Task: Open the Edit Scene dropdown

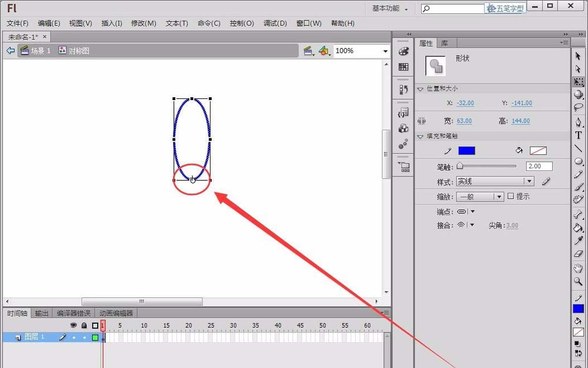Action: [309, 51]
